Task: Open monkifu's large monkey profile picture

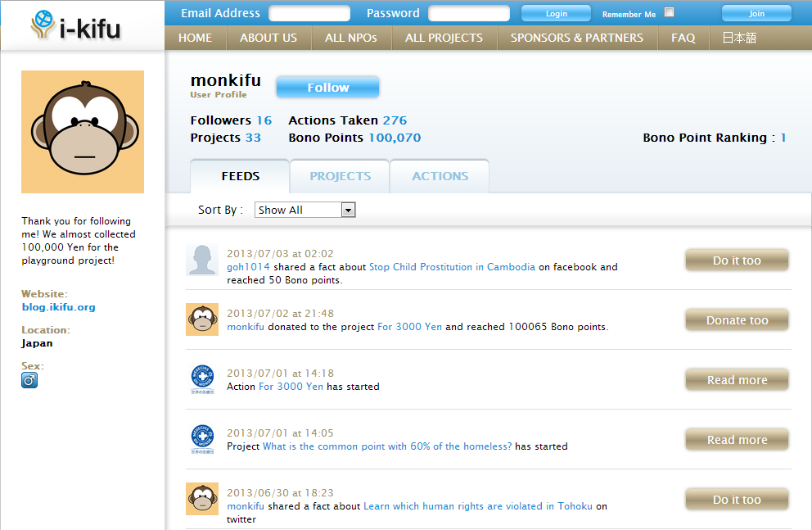Action: 83,132
